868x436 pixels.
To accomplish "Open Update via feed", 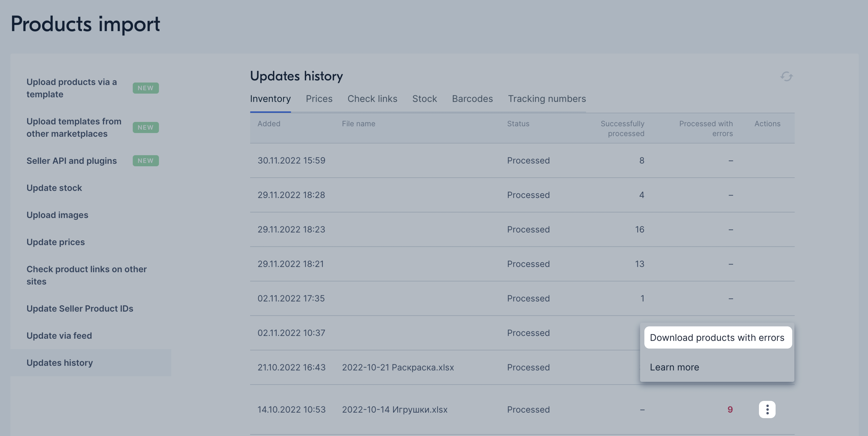I will point(59,336).
